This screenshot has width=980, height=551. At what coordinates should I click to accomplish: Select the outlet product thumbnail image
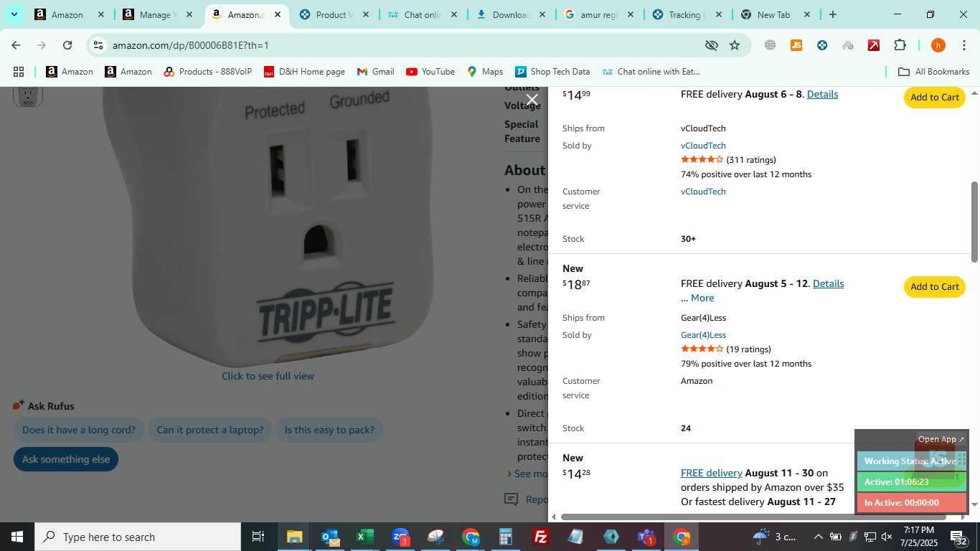click(28, 95)
